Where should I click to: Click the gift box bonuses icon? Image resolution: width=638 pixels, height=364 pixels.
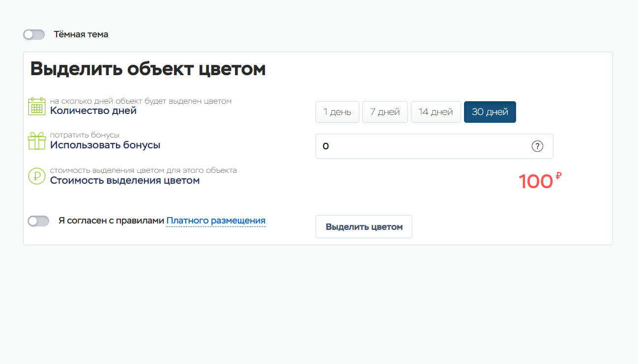click(x=37, y=141)
